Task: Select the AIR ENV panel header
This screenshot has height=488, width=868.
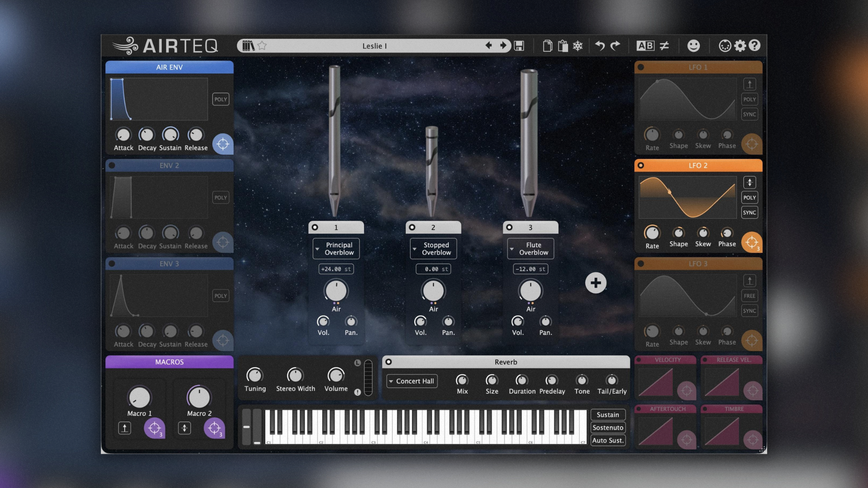Action: [170, 67]
